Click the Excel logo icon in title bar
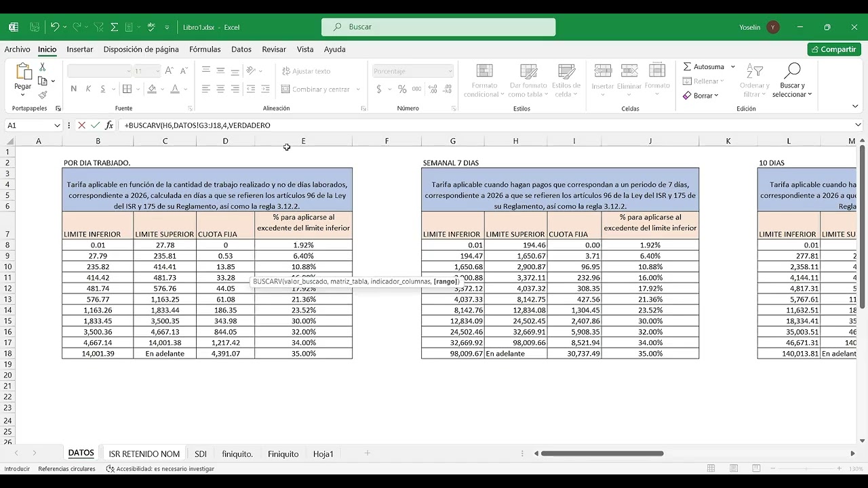Image resolution: width=868 pixels, height=488 pixels. point(13,27)
